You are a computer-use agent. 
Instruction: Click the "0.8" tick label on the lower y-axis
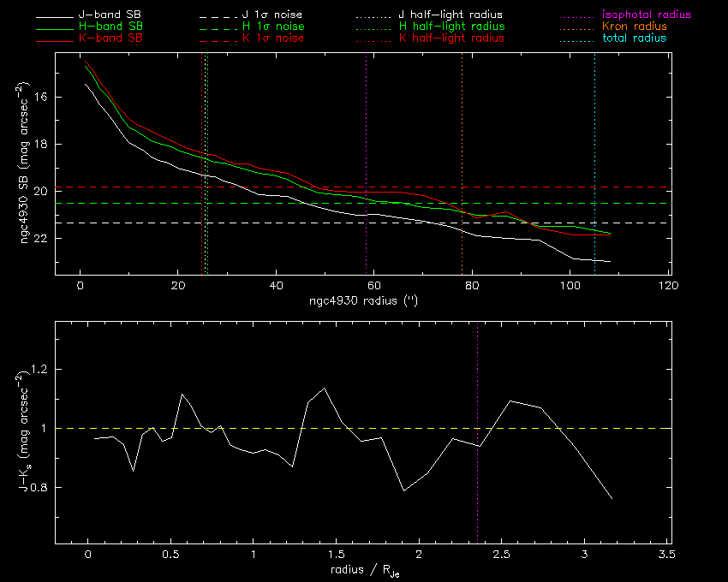[x=39, y=487]
